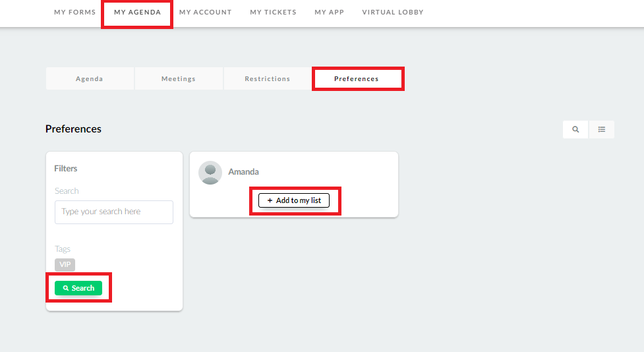
Task: Click the magnifier search view icon
Action: [x=575, y=129]
